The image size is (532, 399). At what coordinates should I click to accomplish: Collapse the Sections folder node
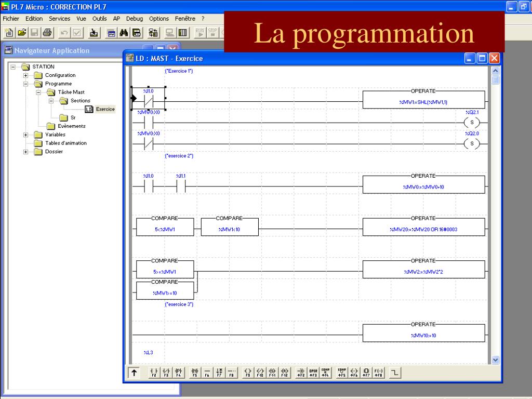[51, 101]
